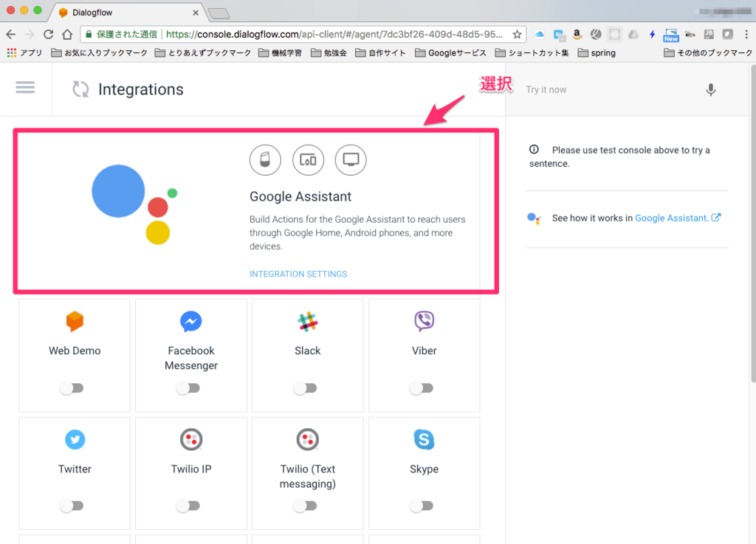Click the microphone icon in Try it now
Image resolution: width=756 pixels, height=544 pixels.
710,89
